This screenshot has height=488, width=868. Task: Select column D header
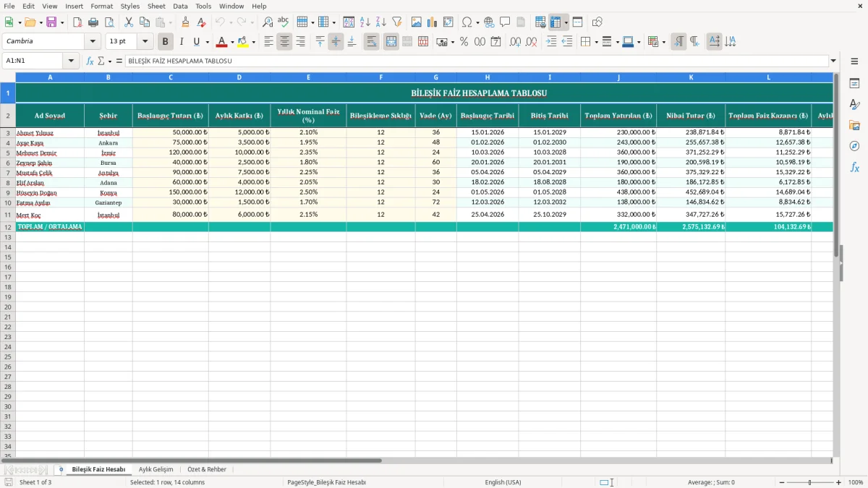click(x=239, y=77)
